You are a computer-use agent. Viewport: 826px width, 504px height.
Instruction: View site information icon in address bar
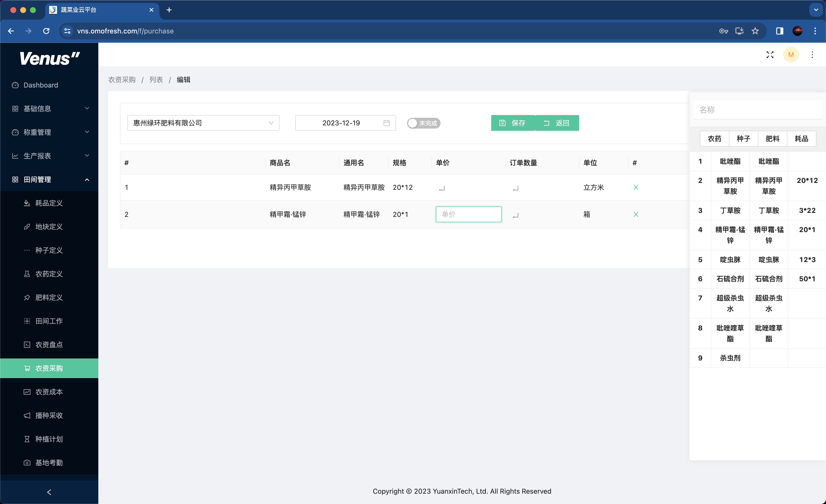pyautogui.click(x=67, y=31)
